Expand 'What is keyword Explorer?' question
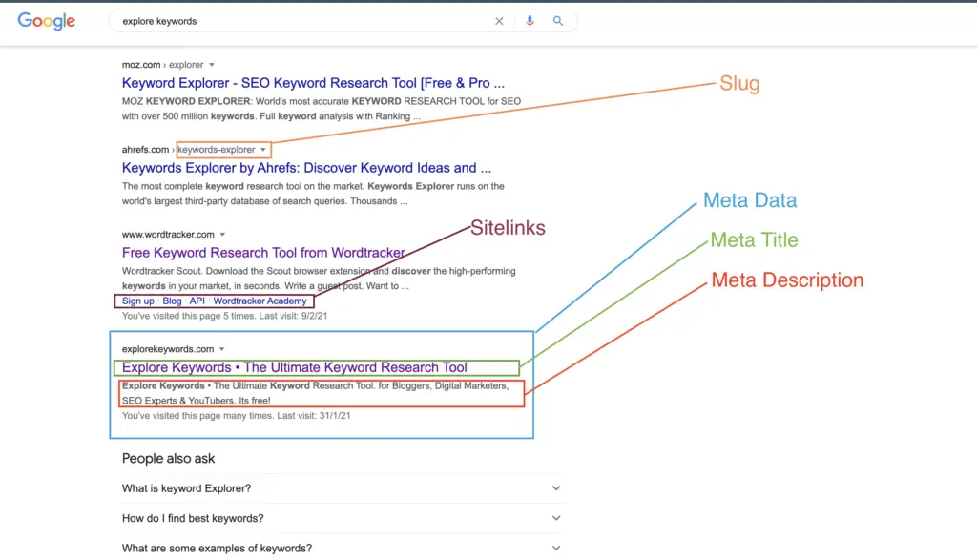Image resolution: width=977 pixels, height=560 pixels. click(343, 488)
